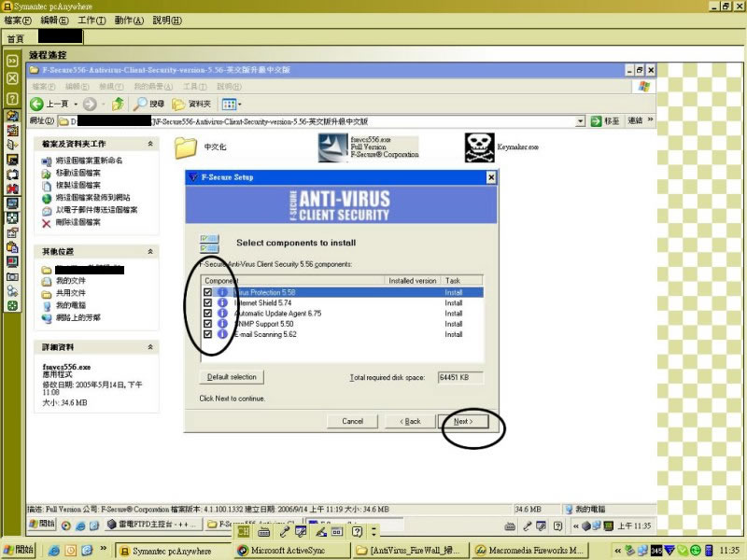The height and width of the screenshot is (560, 747).
Task: Switch to the 首頁 tab in pcAnywhere
Action: pos(15,38)
